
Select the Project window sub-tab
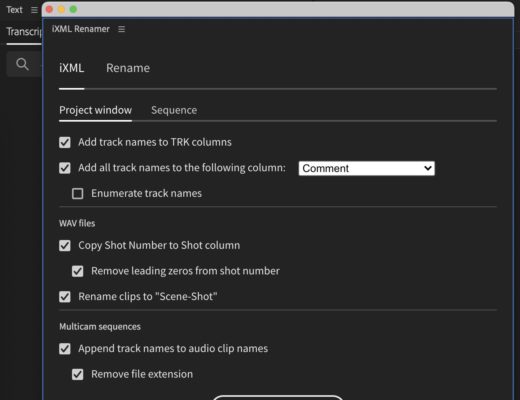click(95, 110)
